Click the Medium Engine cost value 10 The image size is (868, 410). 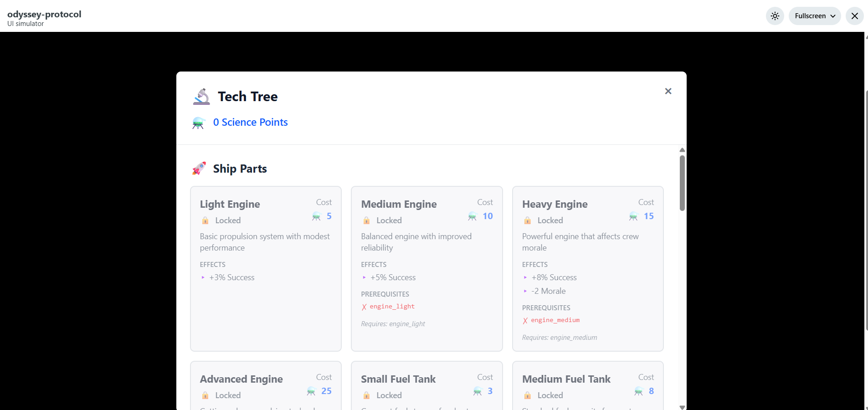(x=488, y=216)
